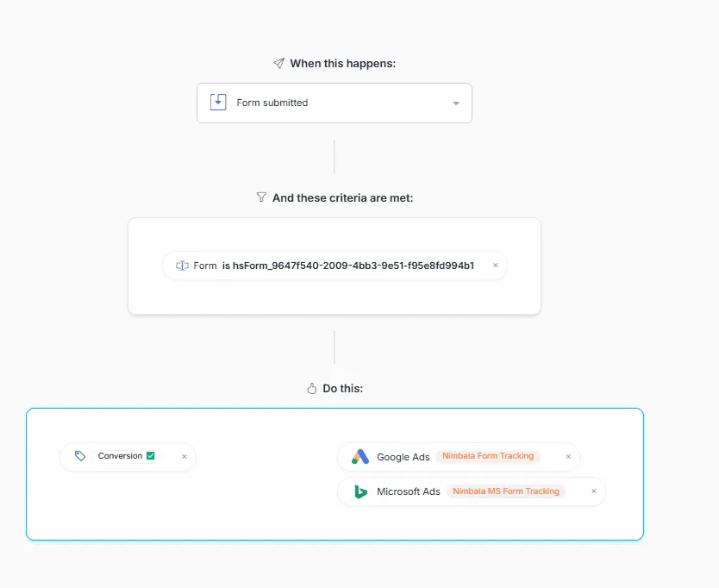Click the filter funnel icon beside criteria heading
This screenshot has height=588, width=719.
tap(261, 197)
